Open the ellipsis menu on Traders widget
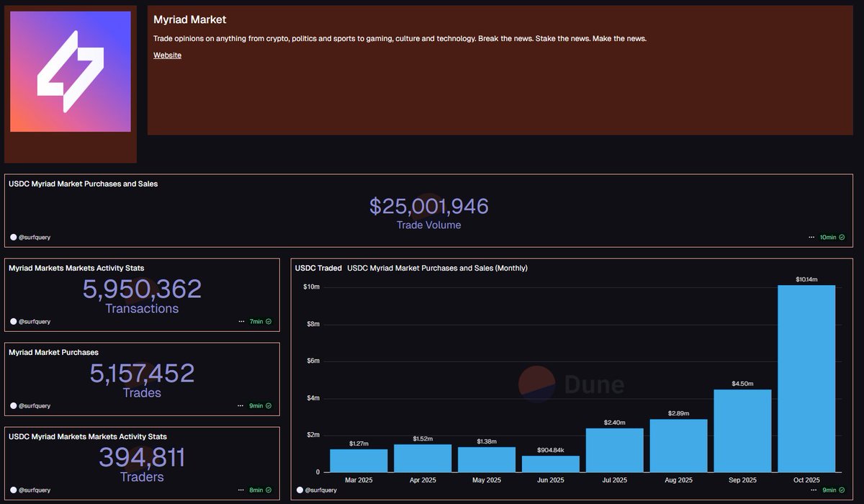Screen dimensions: 864x504 click(x=242, y=490)
